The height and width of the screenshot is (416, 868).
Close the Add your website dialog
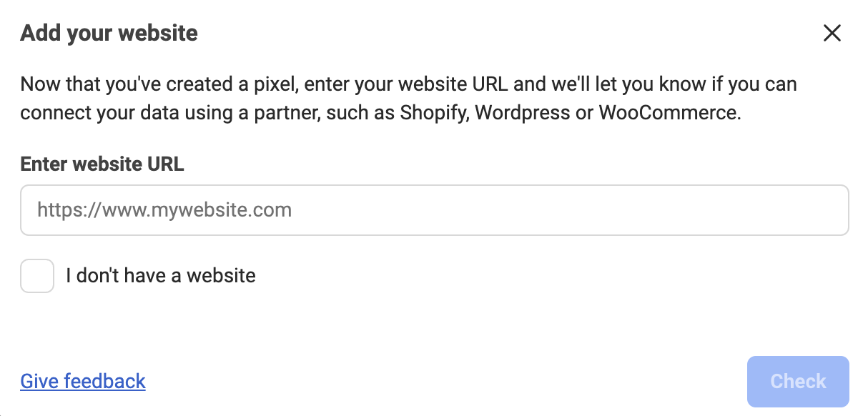[832, 33]
